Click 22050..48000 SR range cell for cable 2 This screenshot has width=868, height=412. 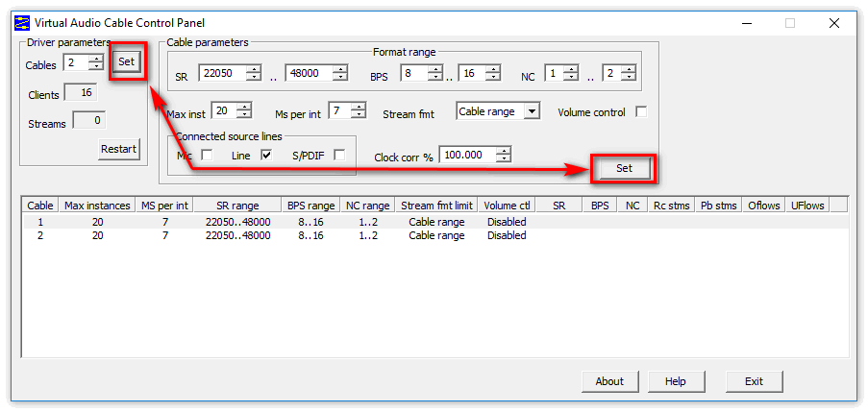[x=238, y=235]
